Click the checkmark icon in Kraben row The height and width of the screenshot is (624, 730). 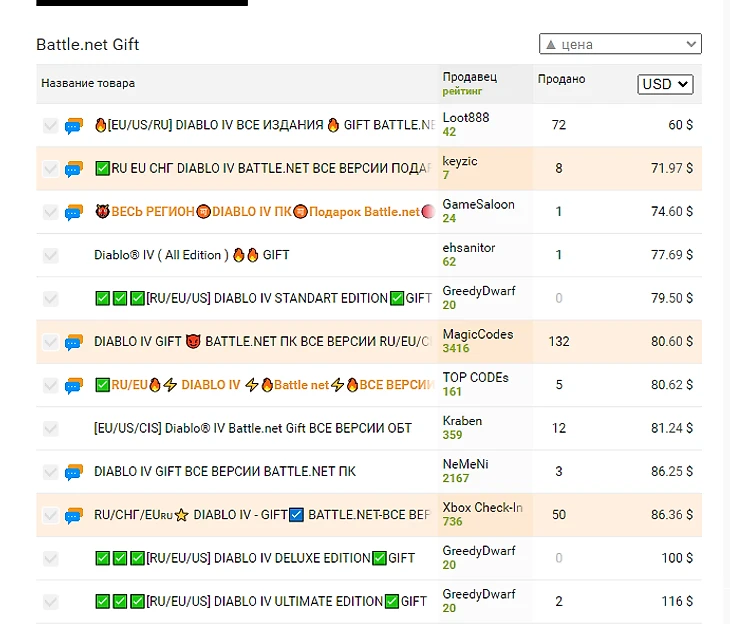[51, 428]
